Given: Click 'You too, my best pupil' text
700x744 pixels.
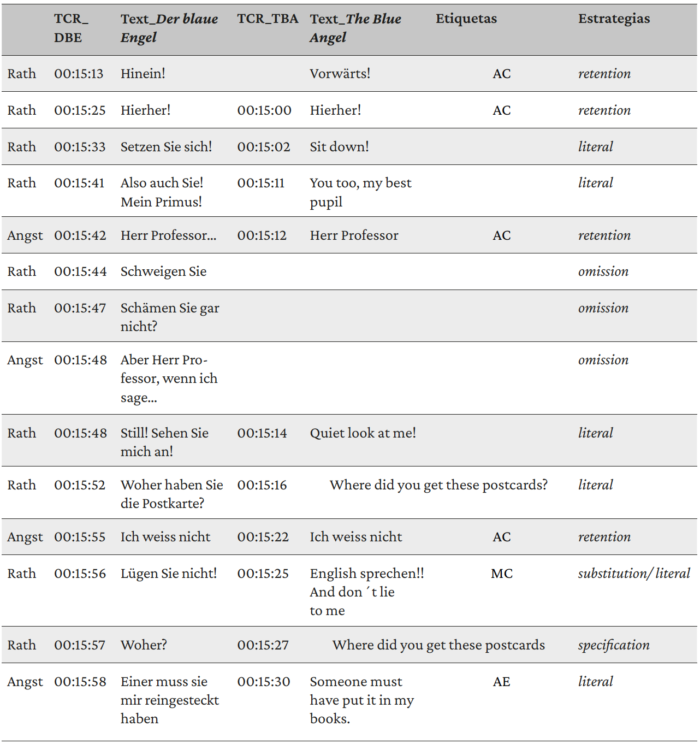Looking at the screenshot, I should [x=360, y=192].
